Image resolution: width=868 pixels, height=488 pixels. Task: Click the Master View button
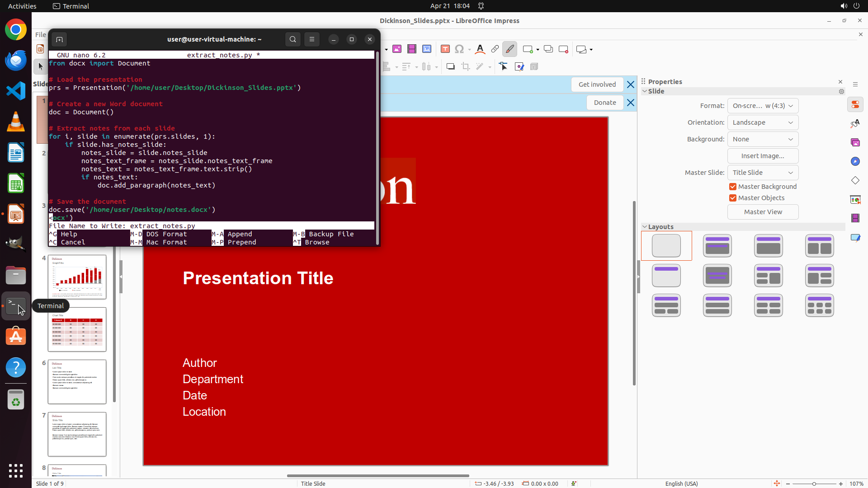[763, 212]
